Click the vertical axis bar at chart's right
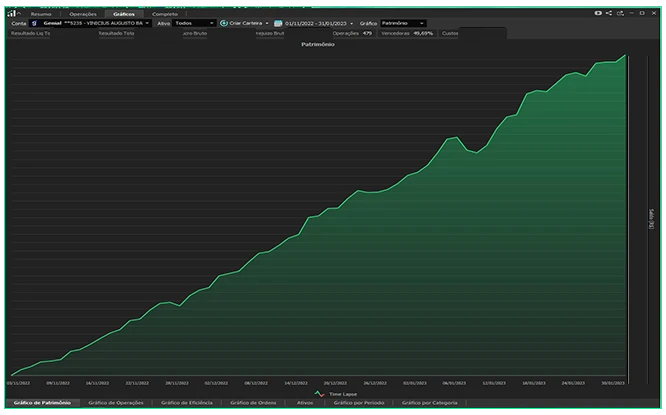Viewport: 666px width, 415px height. (x=628, y=219)
